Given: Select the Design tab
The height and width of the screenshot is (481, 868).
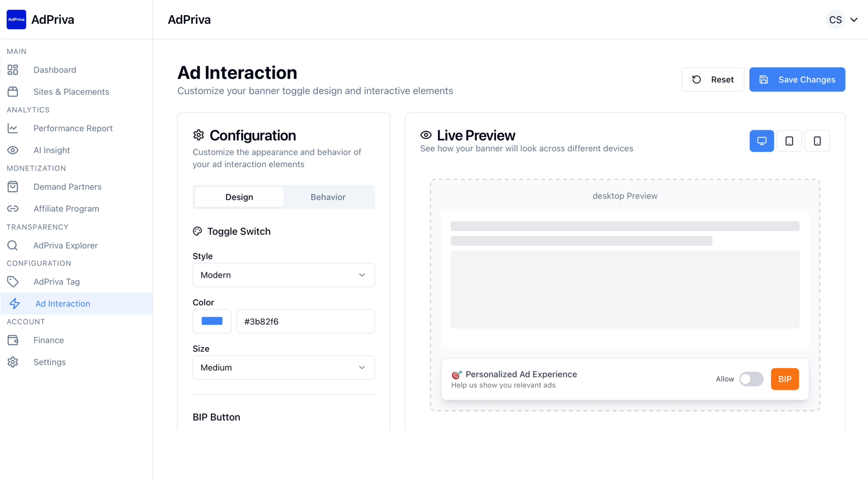Looking at the screenshot, I should [239, 197].
